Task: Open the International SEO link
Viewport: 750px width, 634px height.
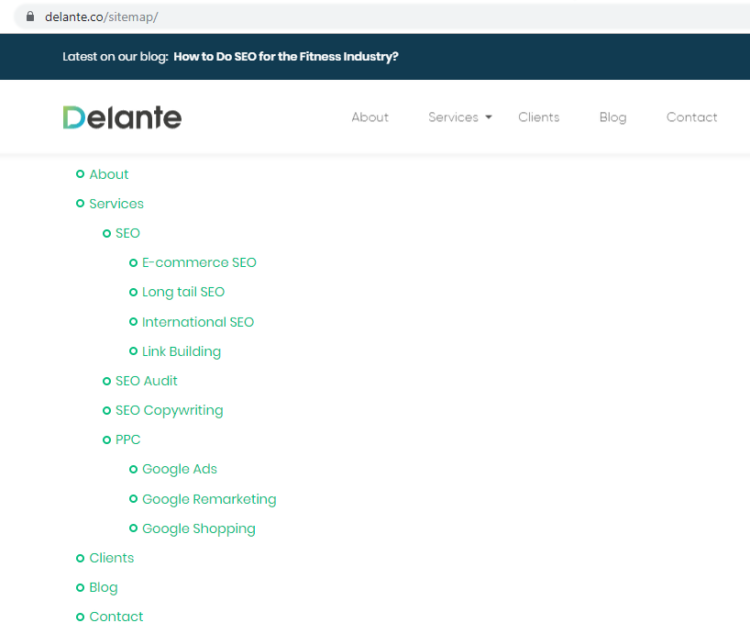Action: click(198, 322)
